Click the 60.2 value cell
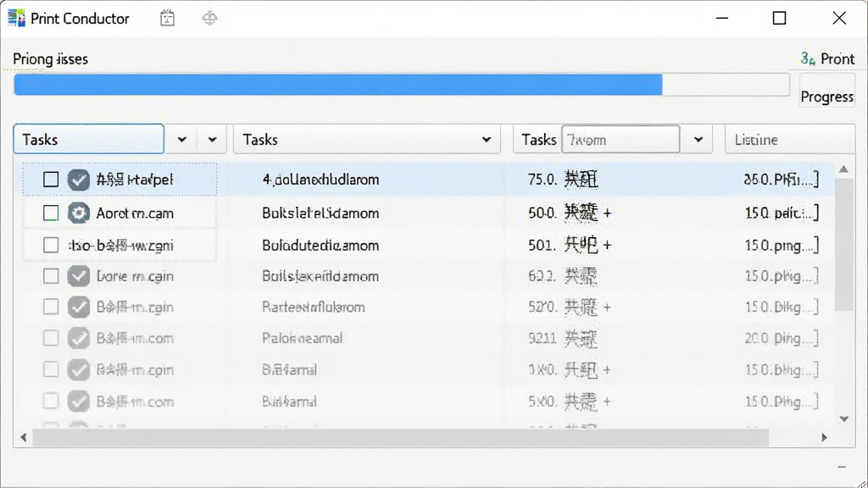 pos(542,275)
